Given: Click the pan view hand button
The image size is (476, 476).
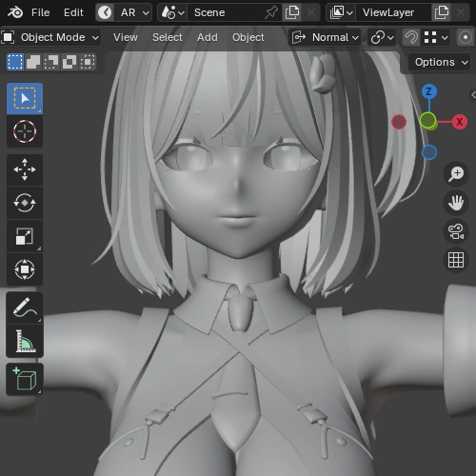Looking at the screenshot, I should tap(456, 203).
